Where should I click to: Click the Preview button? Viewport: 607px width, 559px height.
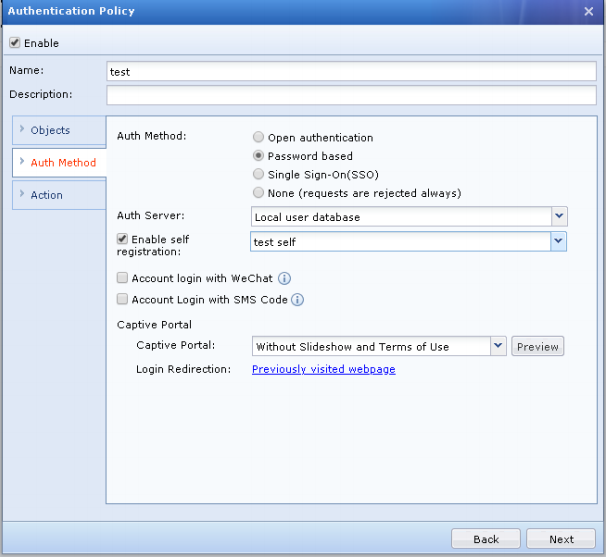coord(538,346)
